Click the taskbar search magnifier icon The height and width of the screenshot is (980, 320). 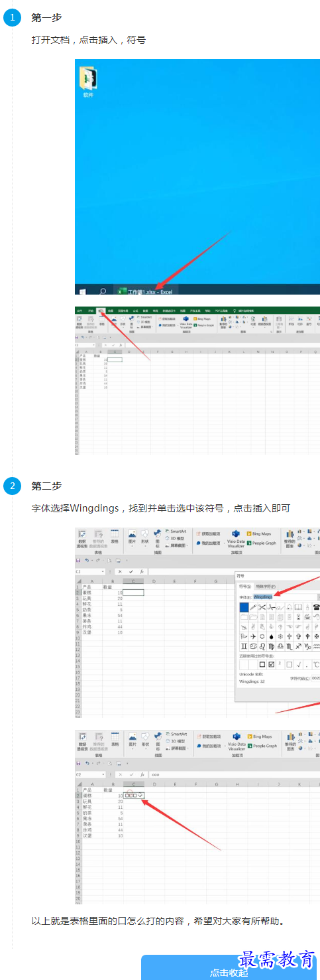(x=103, y=291)
